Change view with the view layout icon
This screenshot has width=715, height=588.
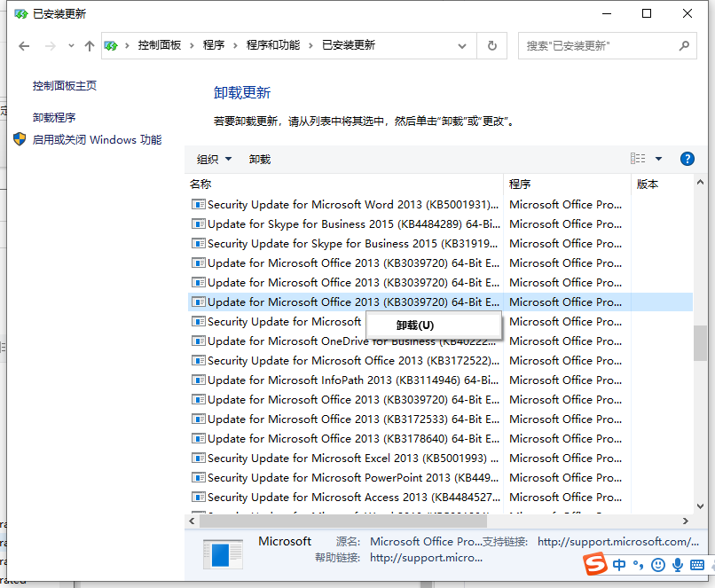[x=638, y=159]
